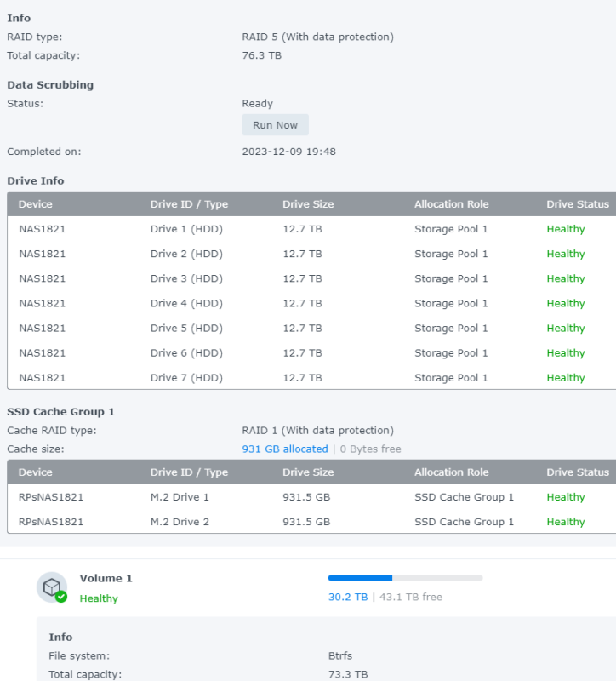Click the 73.3 TB volume capacity value
The image size is (616, 681).
click(348, 674)
